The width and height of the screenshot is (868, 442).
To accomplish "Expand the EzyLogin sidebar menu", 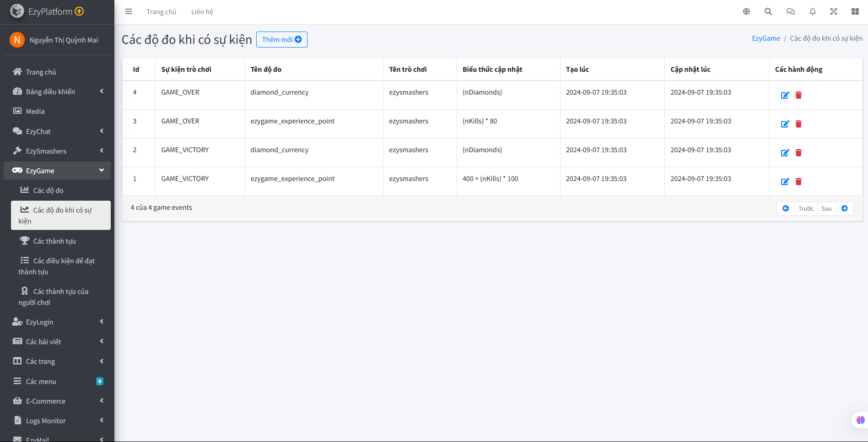I will click(x=57, y=322).
